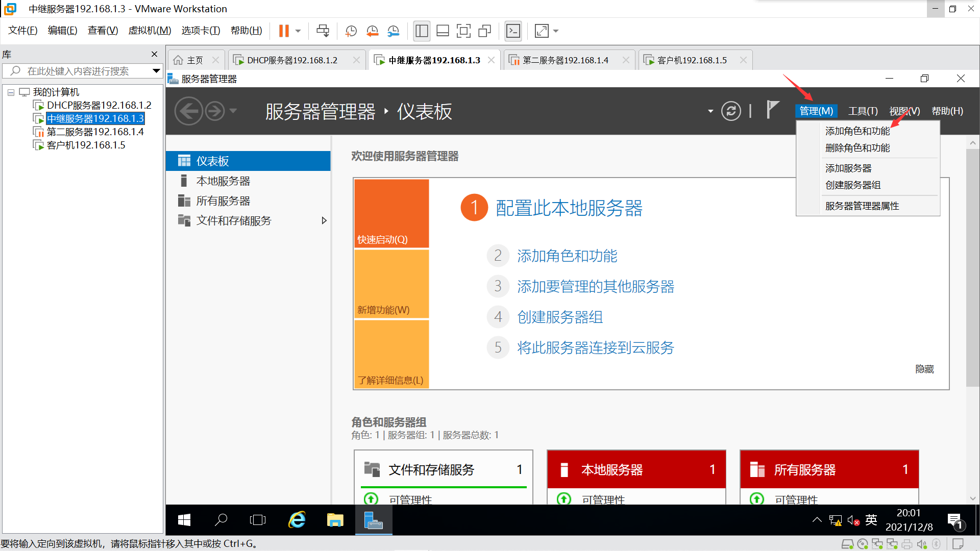This screenshot has width=980, height=551.
Task: Click the VMware pause virtual machine icon
Action: tap(284, 31)
